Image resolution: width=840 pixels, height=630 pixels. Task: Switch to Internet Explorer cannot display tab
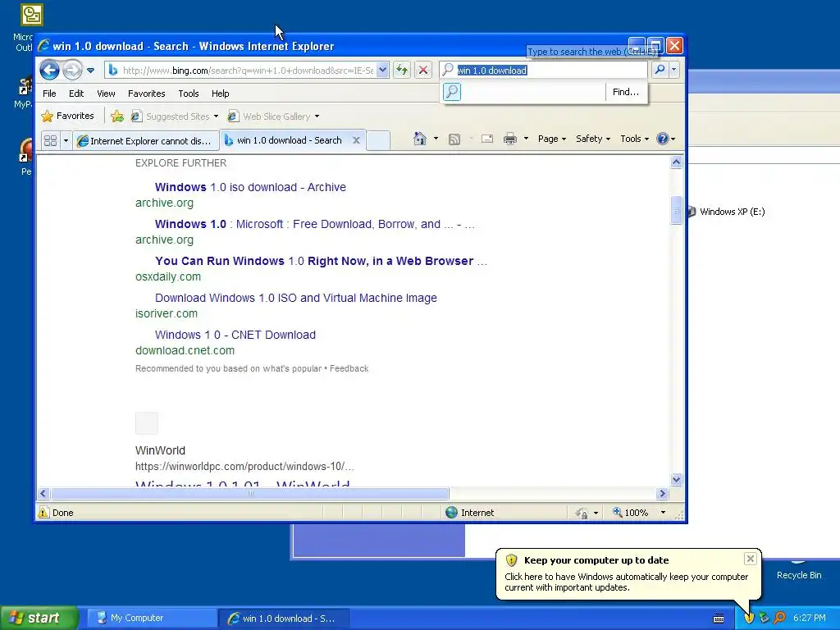pos(145,140)
